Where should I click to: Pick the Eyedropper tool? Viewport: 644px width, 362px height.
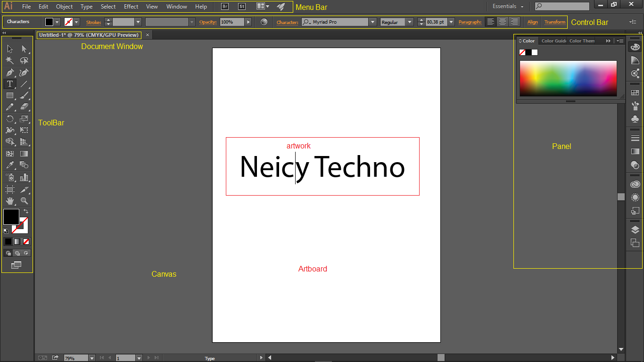pyautogui.click(x=10, y=165)
